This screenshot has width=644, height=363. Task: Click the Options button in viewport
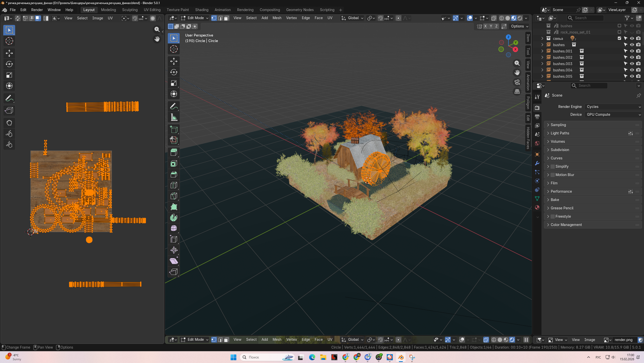519,26
